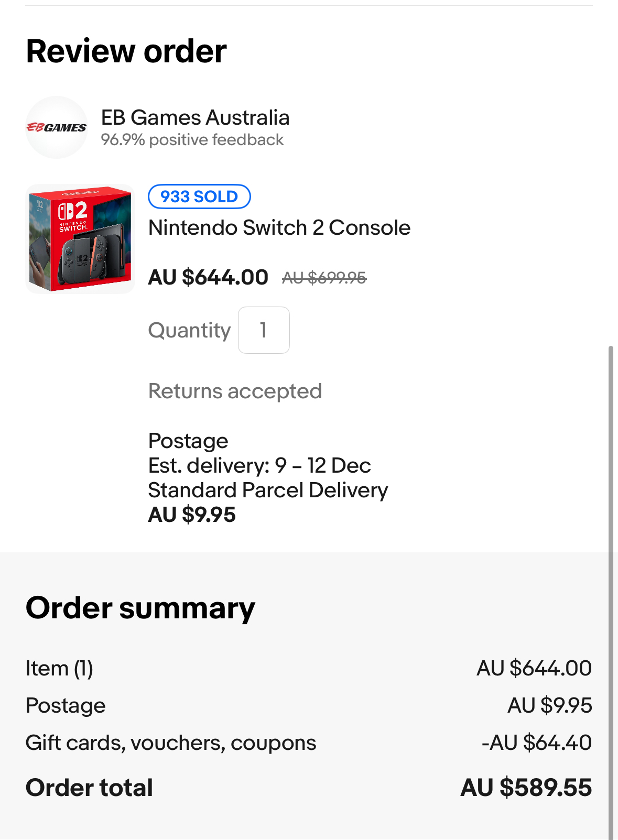Select the AU $9.95 postage price

pyautogui.click(x=192, y=515)
